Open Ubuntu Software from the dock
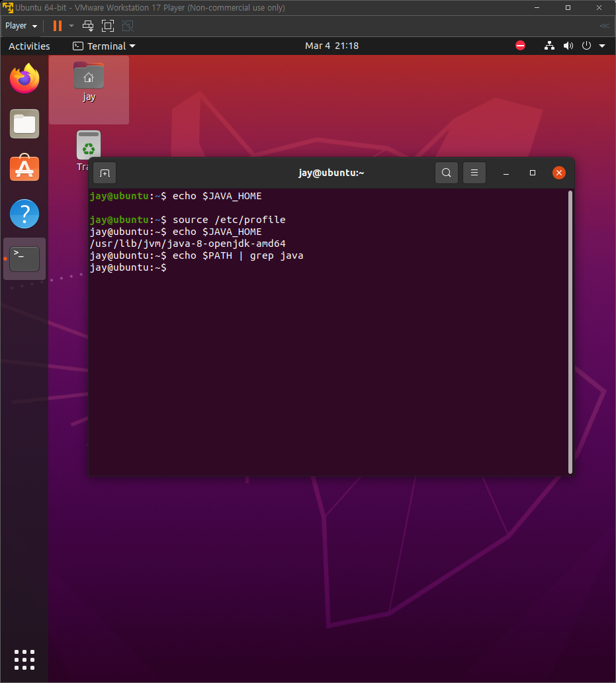The height and width of the screenshot is (683, 616). tap(24, 167)
